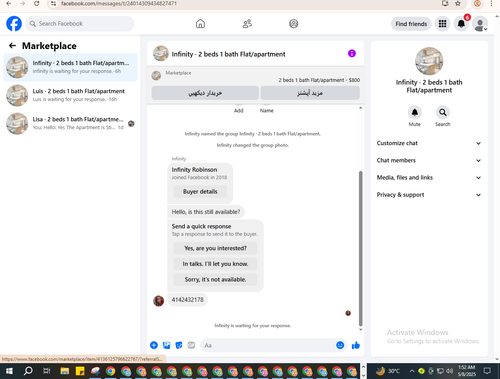Expand Media, files and links section
The height and width of the screenshot is (379, 500).
(429, 178)
